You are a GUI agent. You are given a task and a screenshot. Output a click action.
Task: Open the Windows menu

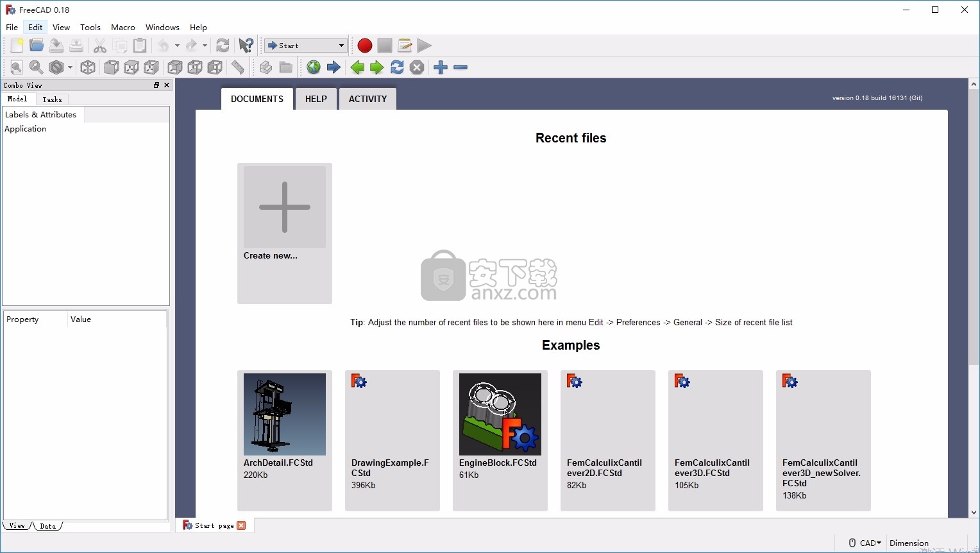click(x=162, y=27)
